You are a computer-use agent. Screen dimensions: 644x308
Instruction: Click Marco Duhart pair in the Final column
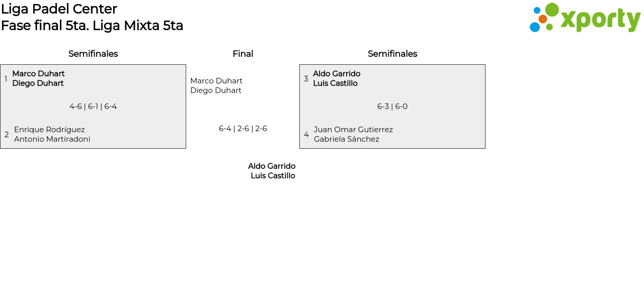(x=216, y=85)
